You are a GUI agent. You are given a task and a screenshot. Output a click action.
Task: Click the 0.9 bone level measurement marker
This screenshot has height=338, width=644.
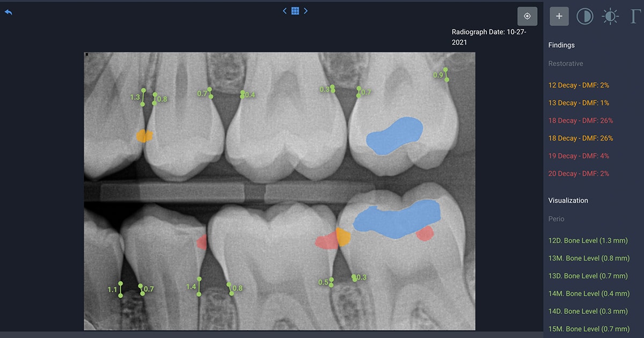[441, 75]
